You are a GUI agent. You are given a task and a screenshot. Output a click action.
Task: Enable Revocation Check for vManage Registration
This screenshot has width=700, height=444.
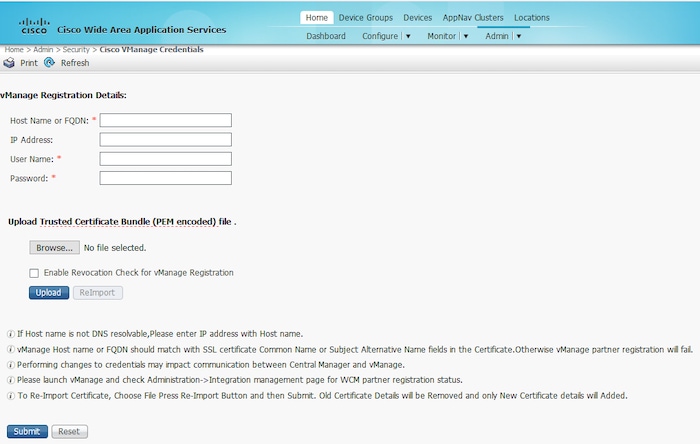[34, 273]
